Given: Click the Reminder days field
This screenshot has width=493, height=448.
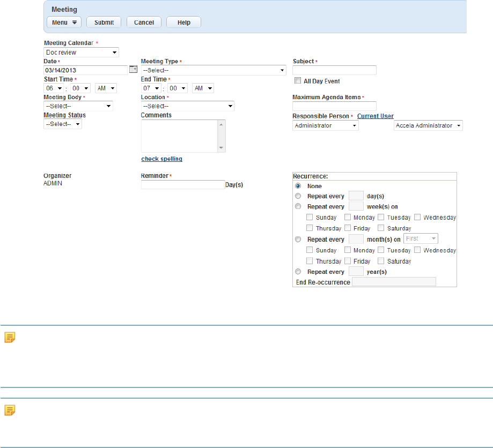Looking at the screenshot, I should coord(183,185).
